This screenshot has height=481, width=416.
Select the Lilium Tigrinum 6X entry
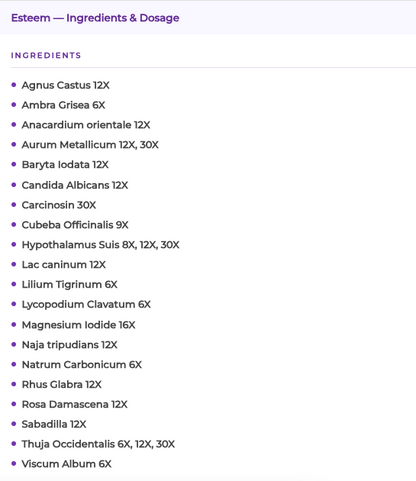point(70,285)
